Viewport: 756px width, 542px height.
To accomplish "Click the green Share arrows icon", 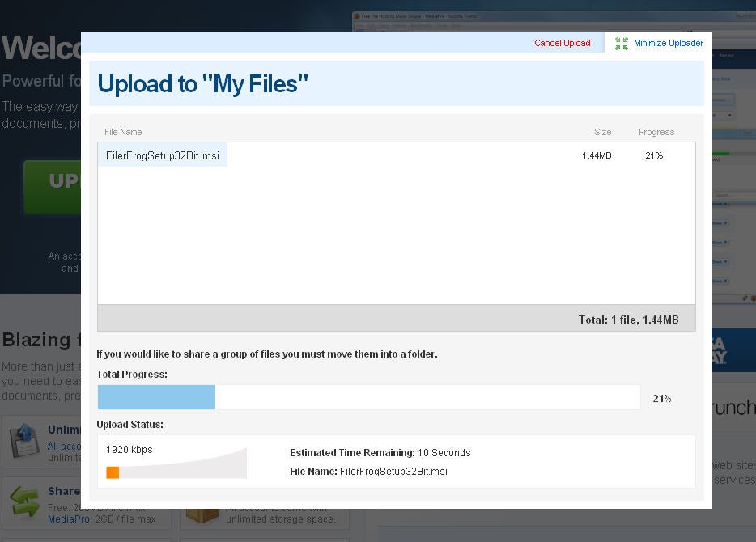I will point(25,501).
